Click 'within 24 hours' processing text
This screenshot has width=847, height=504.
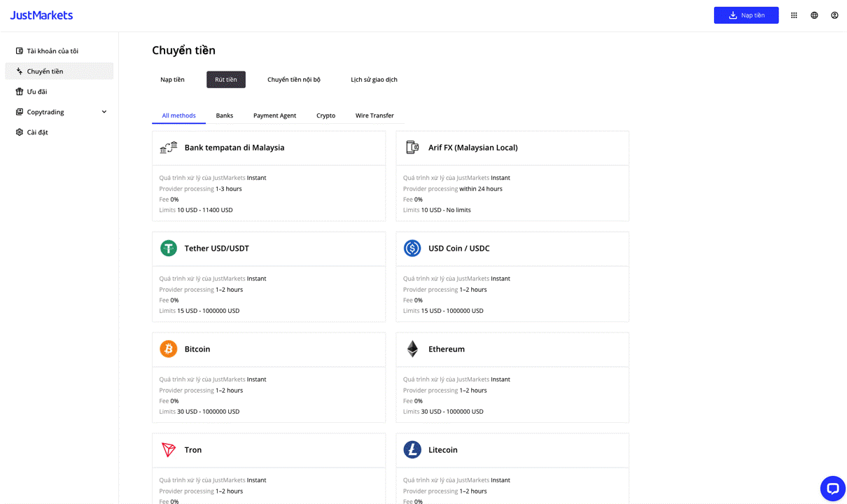point(481,189)
